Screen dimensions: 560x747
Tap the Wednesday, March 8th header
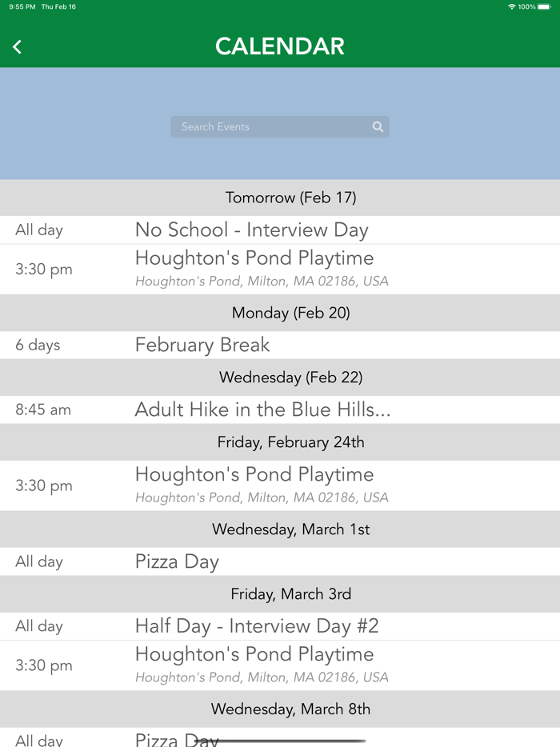tap(290, 709)
